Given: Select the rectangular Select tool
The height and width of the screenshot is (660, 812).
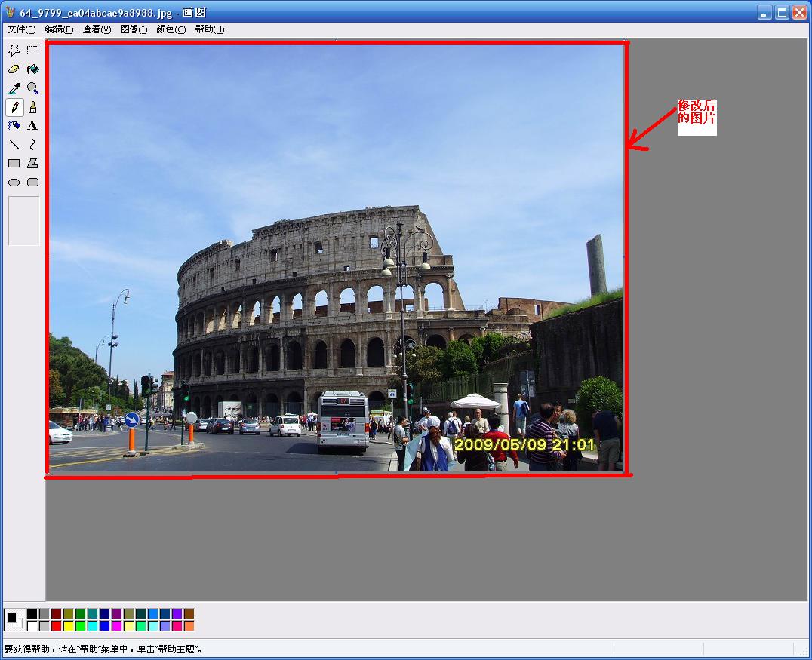Looking at the screenshot, I should click(32, 51).
